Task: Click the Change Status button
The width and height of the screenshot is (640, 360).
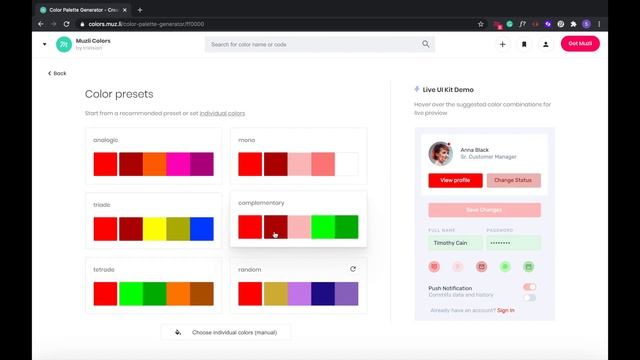Action: [x=513, y=180]
